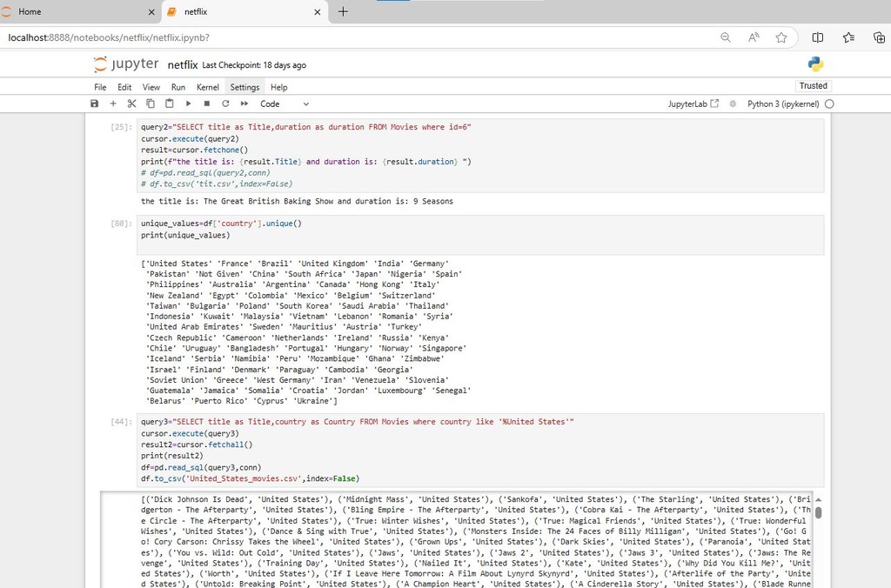Screen dimensions: 891x588
Task: Interrupt the kernel with the stop icon
Action: click(207, 104)
